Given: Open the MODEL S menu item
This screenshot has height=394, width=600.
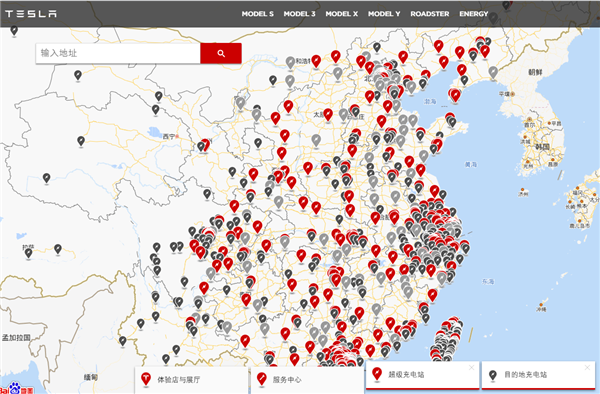Looking at the screenshot, I should [258, 14].
